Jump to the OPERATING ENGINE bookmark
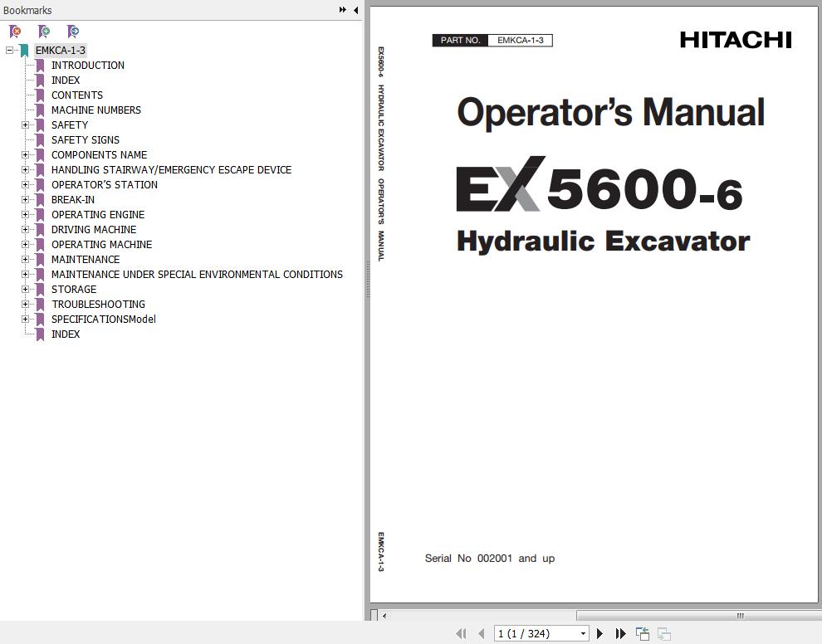The width and height of the screenshot is (822, 644). [97, 215]
